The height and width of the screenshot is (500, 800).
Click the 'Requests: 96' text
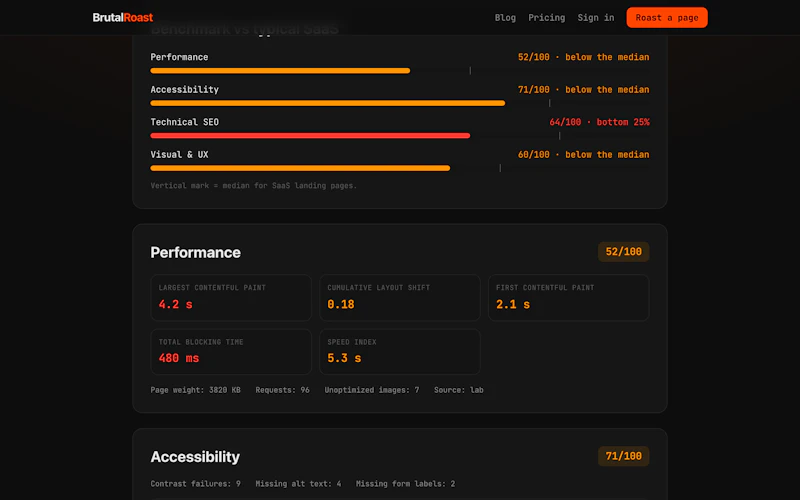(x=282, y=390)
